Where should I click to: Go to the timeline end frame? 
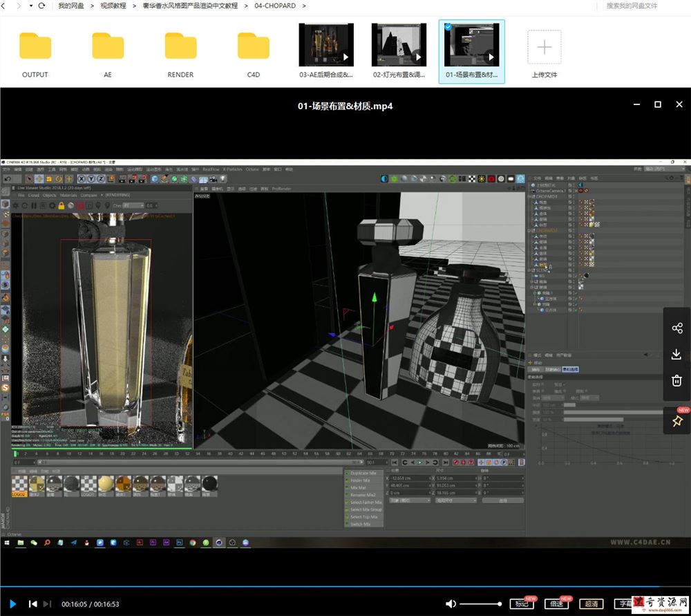coord(446,462)
